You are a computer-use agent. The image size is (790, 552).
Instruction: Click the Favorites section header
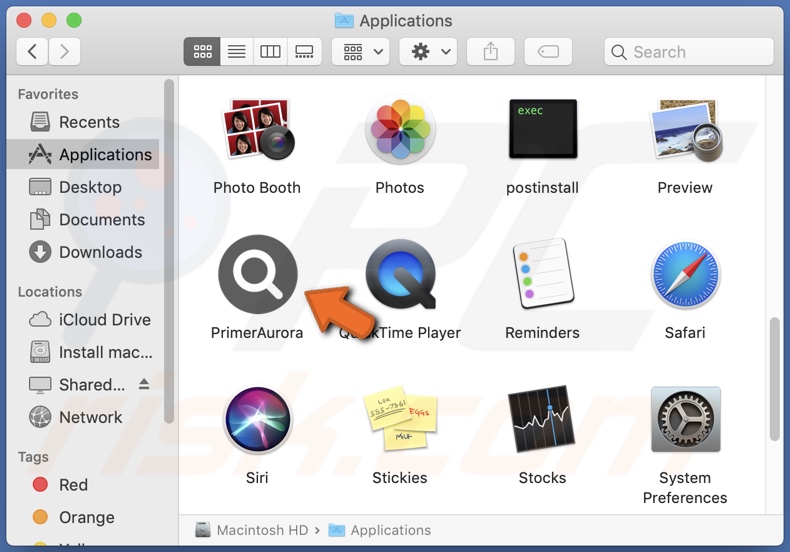click(48, 94)
